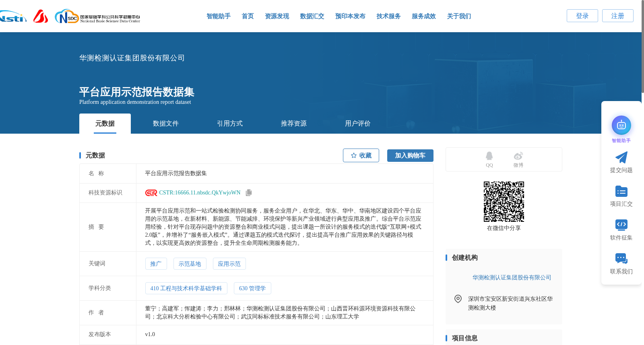Copy the CSTR identifier with copy icon

click(249, 193)
